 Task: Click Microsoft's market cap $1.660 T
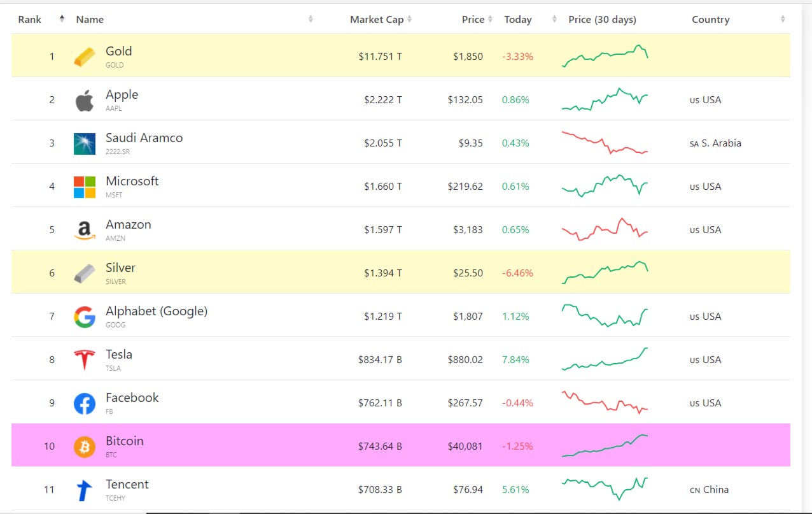(x=383, y=187)
